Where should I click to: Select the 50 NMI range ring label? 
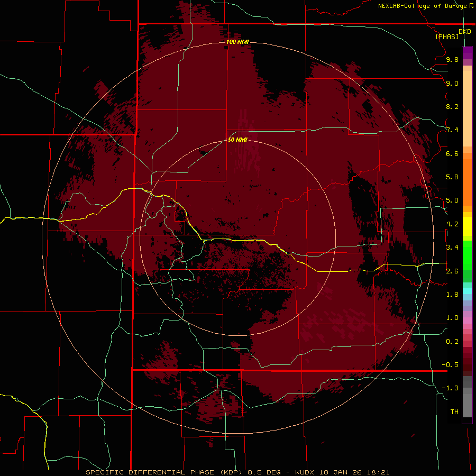pos(237,140)
